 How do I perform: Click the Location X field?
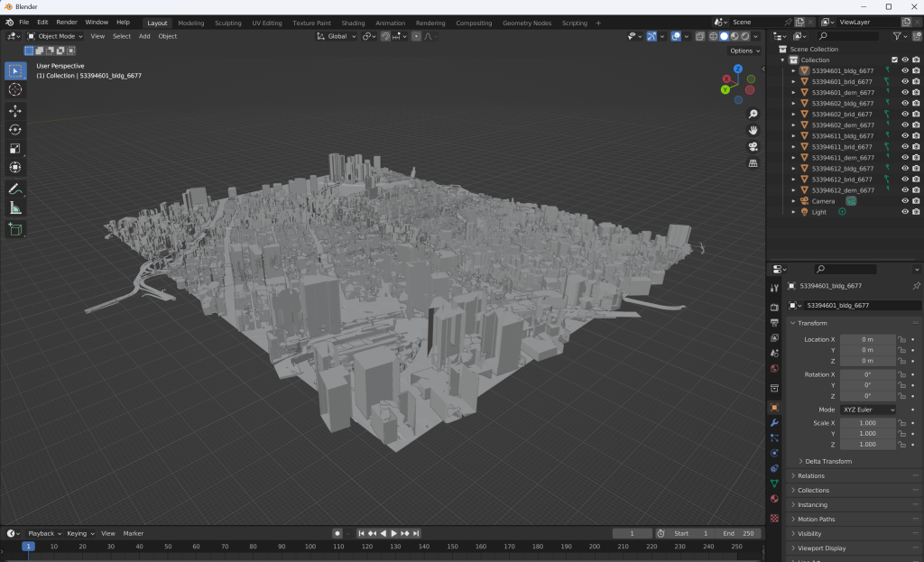pos(867,339)
